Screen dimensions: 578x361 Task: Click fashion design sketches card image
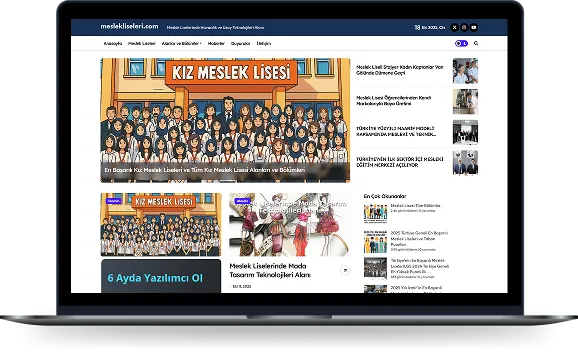coord(289,225)
